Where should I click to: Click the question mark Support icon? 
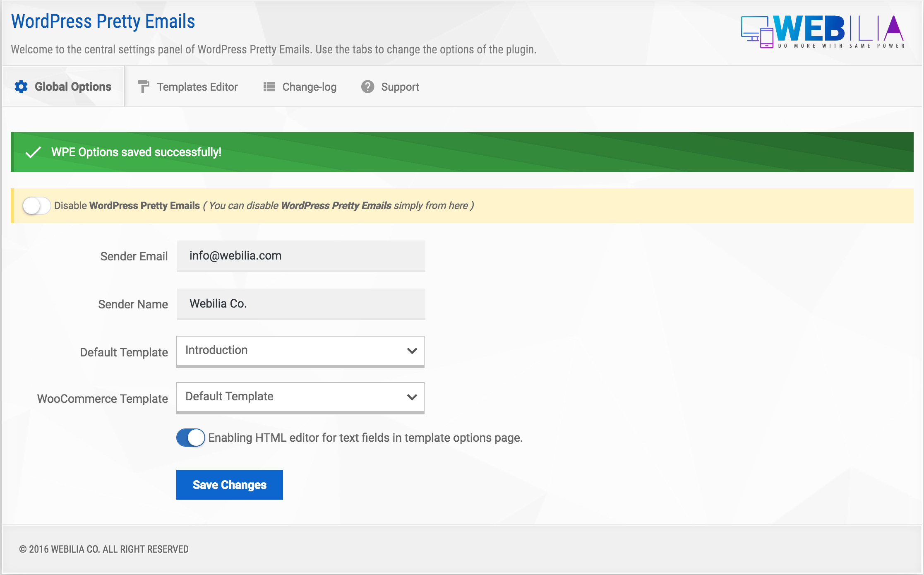(367, 87)
